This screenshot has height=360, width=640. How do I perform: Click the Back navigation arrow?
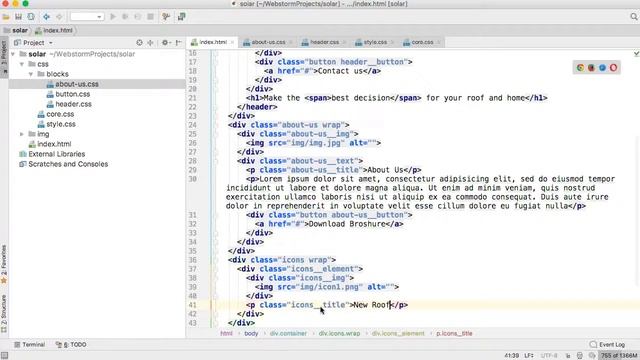pyautogui.click(x=47, y=17)
